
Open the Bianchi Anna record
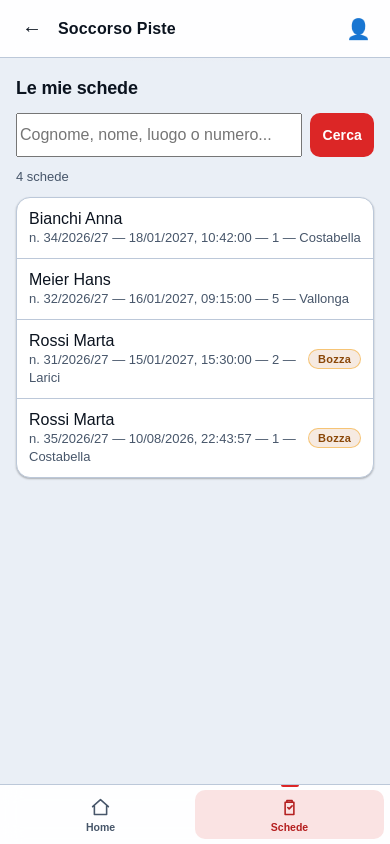(195, 228)
